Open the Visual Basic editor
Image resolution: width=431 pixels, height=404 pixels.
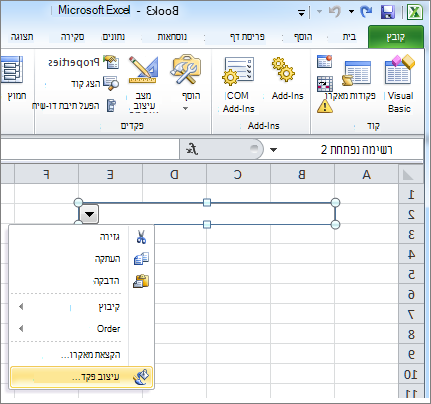[x=399, y=84]
